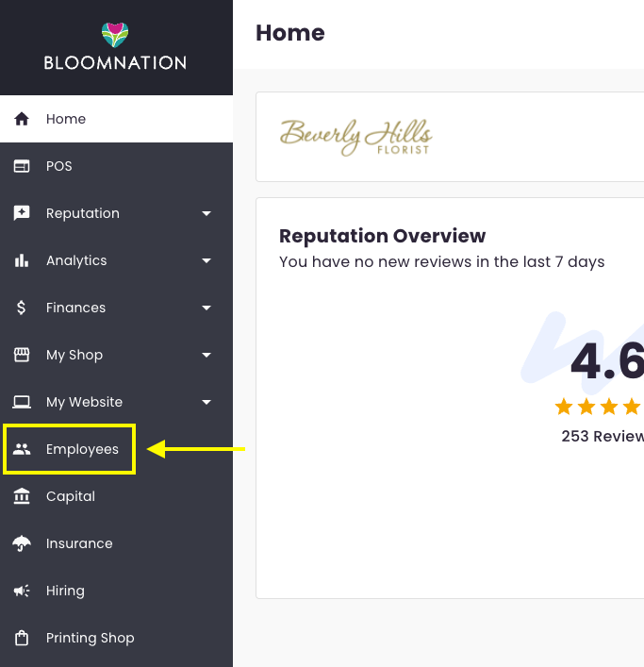
Task: Select My Shop in the sidebar
Action: click(117, 355)
